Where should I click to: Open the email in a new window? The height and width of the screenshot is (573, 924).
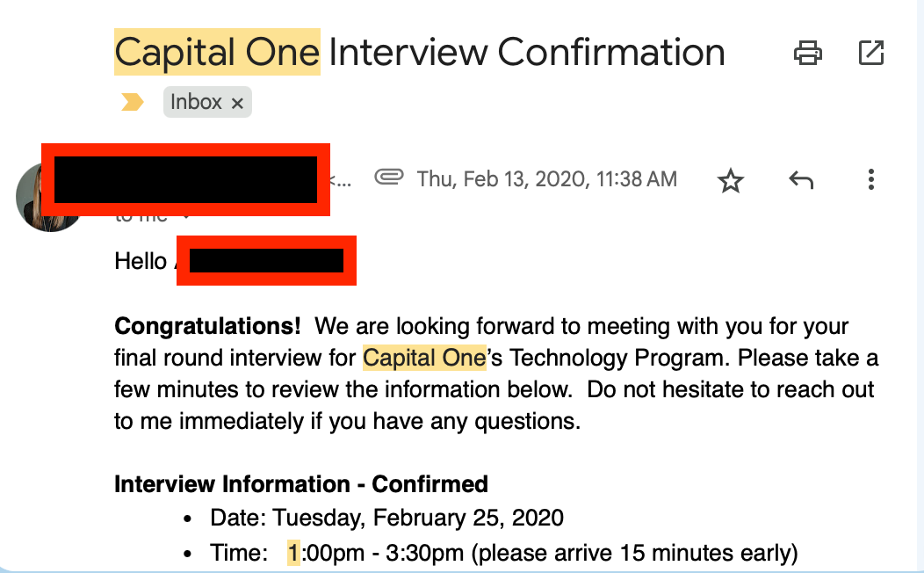click(x=870, y=54)
